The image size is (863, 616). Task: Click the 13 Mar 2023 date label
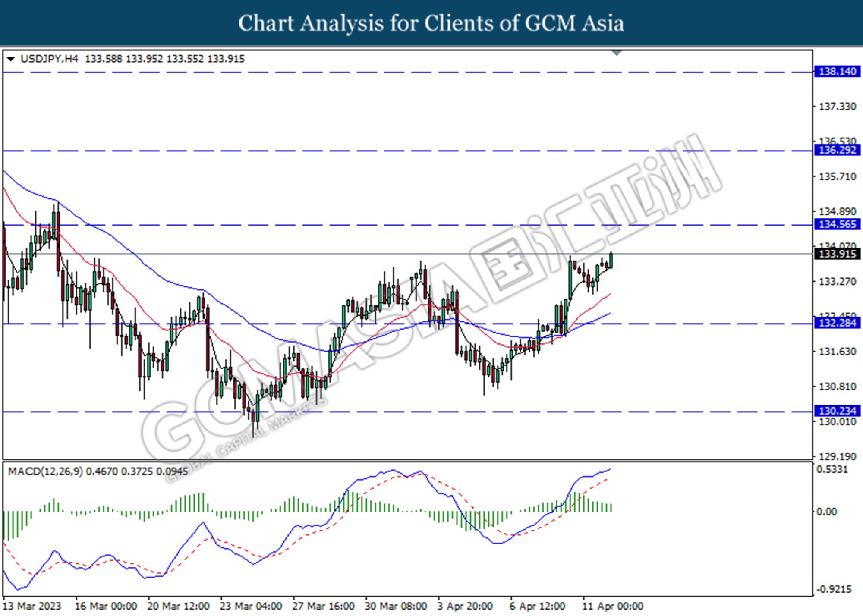(32, 606)
